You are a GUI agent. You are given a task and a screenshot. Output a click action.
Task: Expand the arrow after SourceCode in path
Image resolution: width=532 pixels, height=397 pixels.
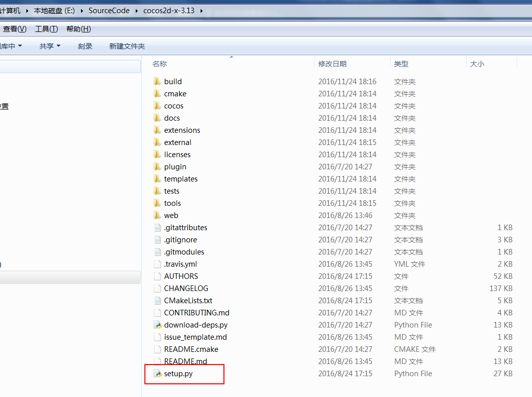[136, 11]
